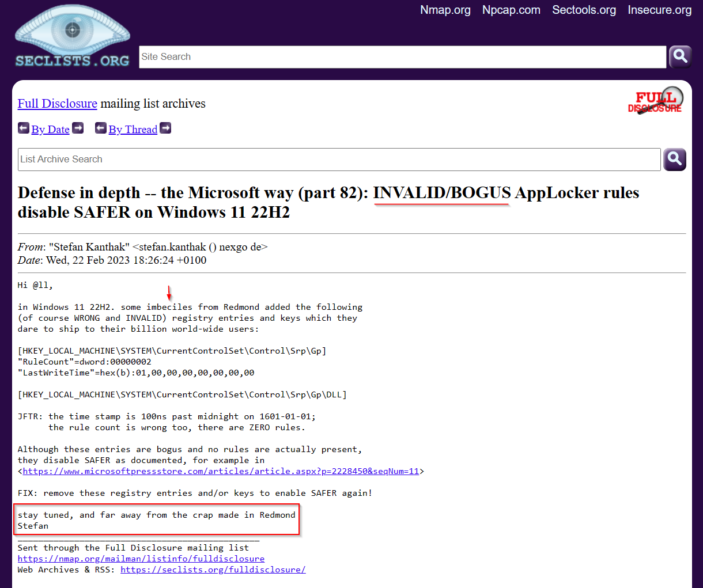Click the registry key line ending Srp\Gp\DLL]
The height and width of the screenshot is (588, 703).
click(x=182, y=394)
